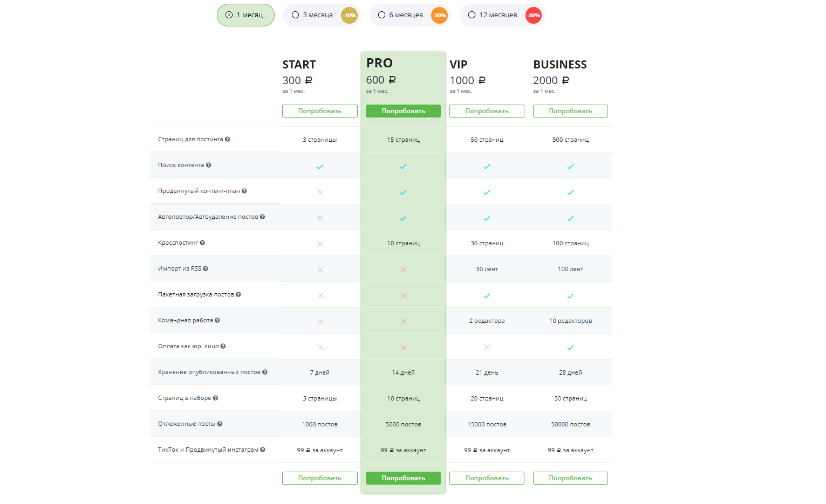Select the 1 месяц billing period

[245, 15]
